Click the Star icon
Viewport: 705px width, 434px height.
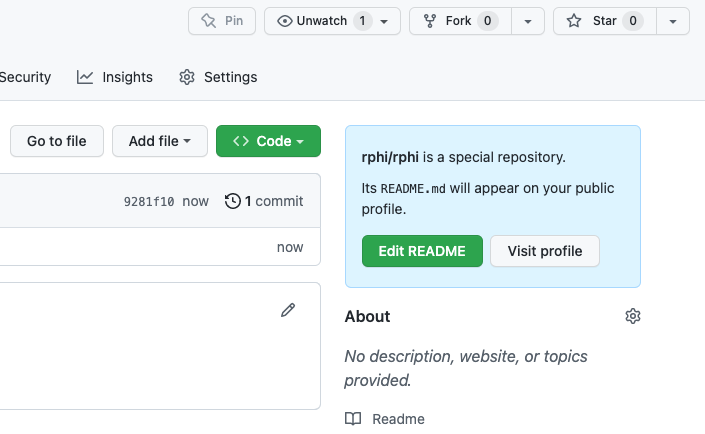574,21
